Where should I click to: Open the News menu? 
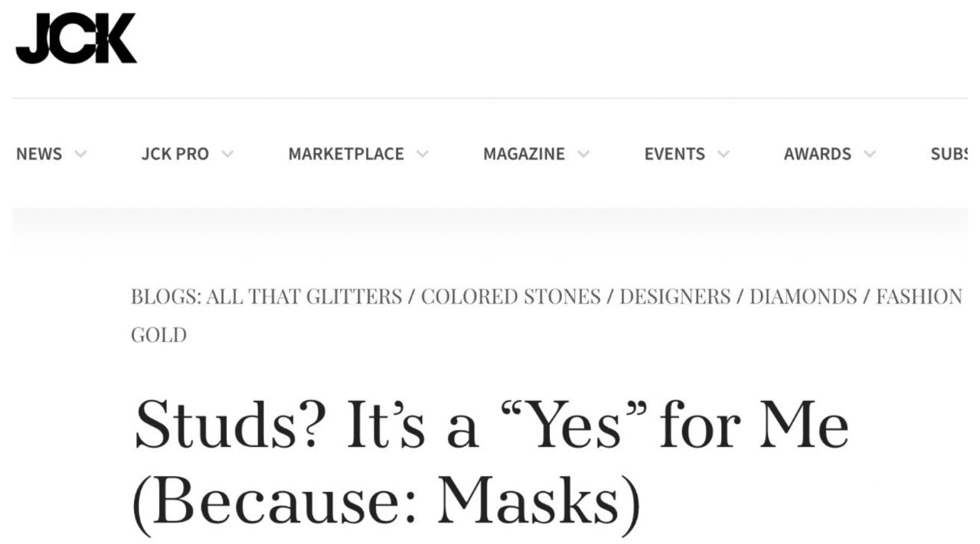point(39,154)
